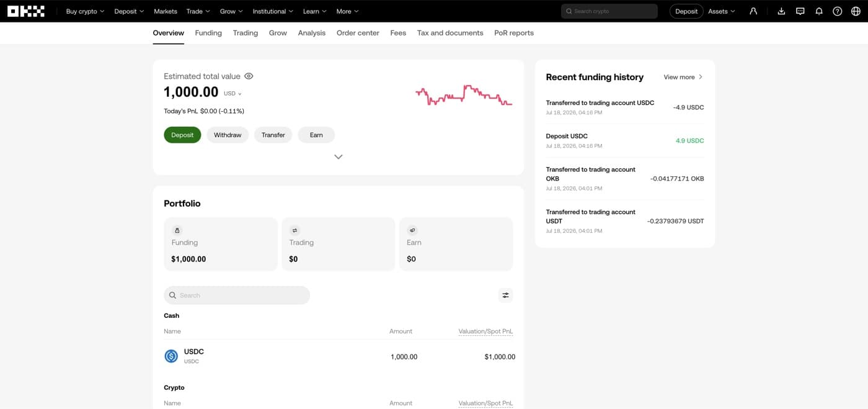Open the chat messages icon
Screen dimensions: 868x409
800,11
